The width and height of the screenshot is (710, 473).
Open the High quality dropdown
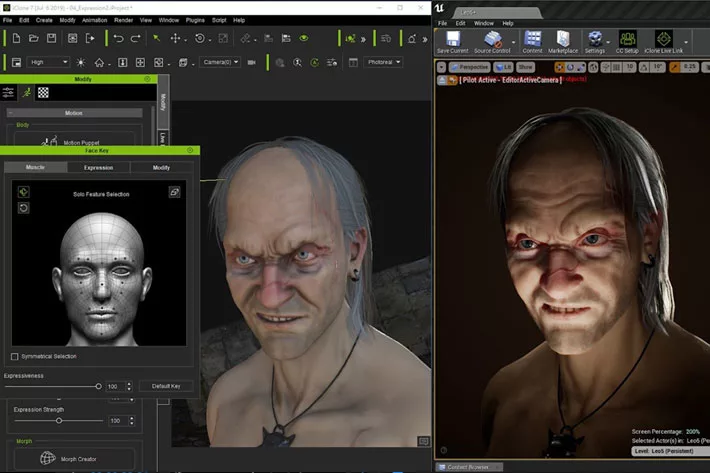coord(48,62)
